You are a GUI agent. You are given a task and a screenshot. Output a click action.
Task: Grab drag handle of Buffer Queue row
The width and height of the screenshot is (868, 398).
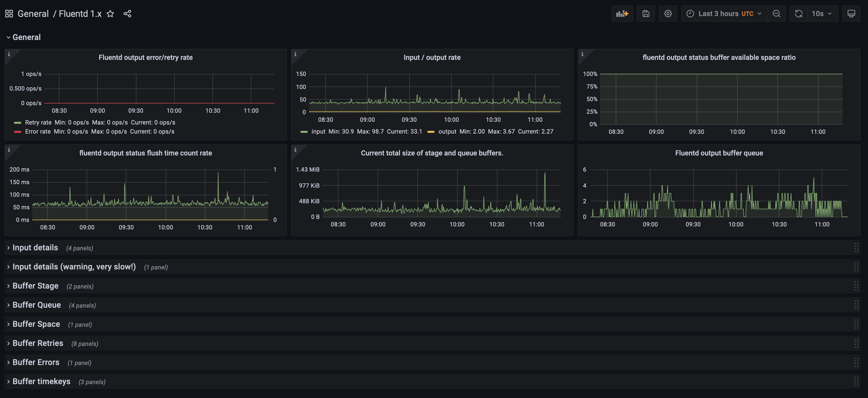point(856,305)
